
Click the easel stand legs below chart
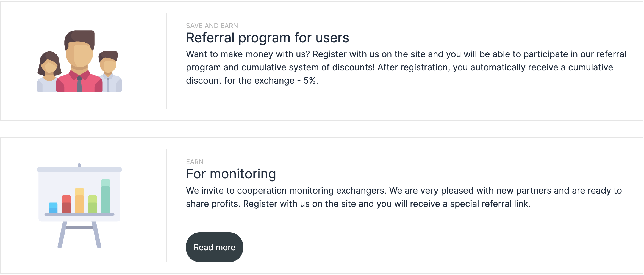(79, 234)
